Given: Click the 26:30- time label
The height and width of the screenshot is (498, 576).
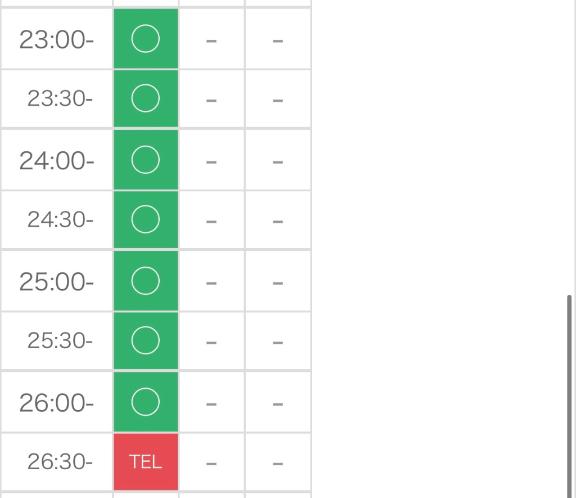Looking at the screenshot, I should 60,462.
